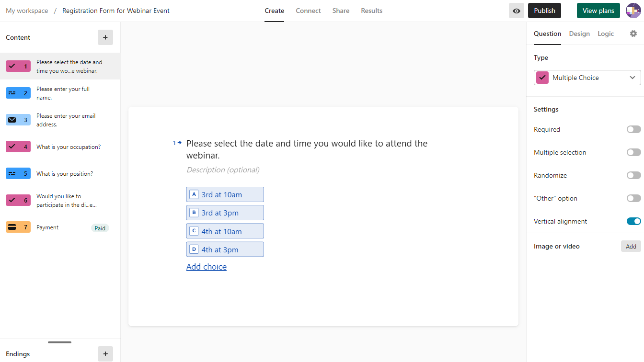
Task: Click the user avatar icon
Action: click(633, 11)
